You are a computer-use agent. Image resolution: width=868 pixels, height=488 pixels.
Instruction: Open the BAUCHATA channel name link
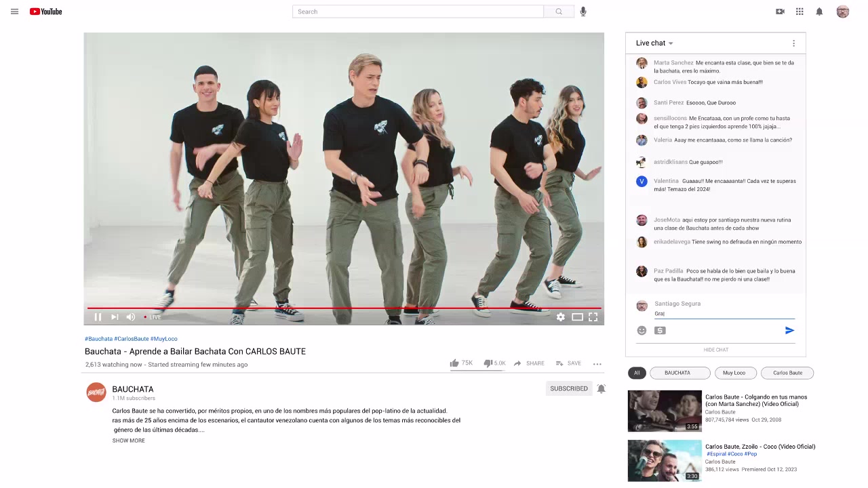(x=133, y=389)
